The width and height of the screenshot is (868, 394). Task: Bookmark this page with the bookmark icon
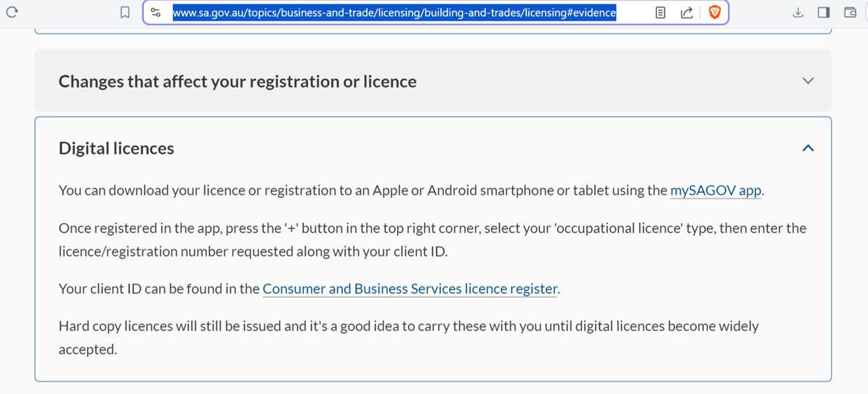pos(125,12)
